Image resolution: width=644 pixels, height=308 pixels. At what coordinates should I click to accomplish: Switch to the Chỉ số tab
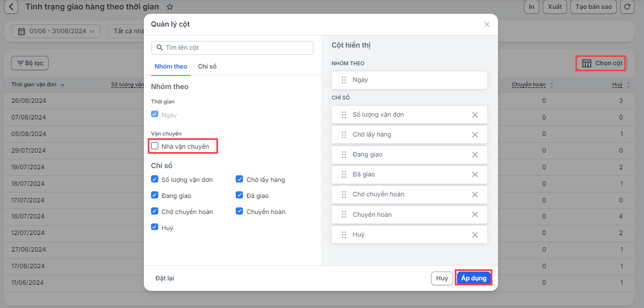pyautogui.click(x=207, y=66)
